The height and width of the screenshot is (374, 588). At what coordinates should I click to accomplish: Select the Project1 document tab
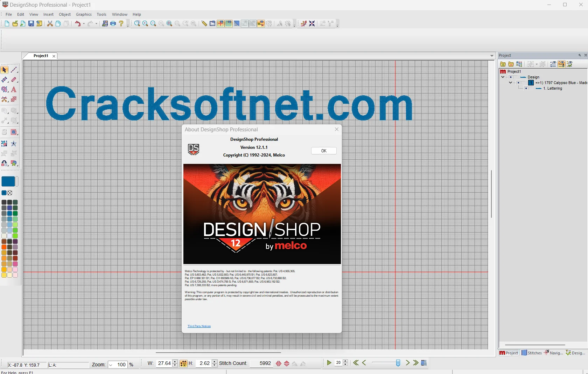coord(41,56)
